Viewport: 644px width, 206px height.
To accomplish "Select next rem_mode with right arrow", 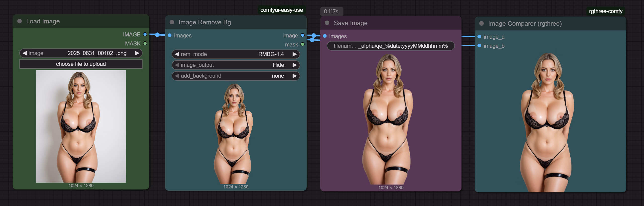I will (x=295, y=54).
